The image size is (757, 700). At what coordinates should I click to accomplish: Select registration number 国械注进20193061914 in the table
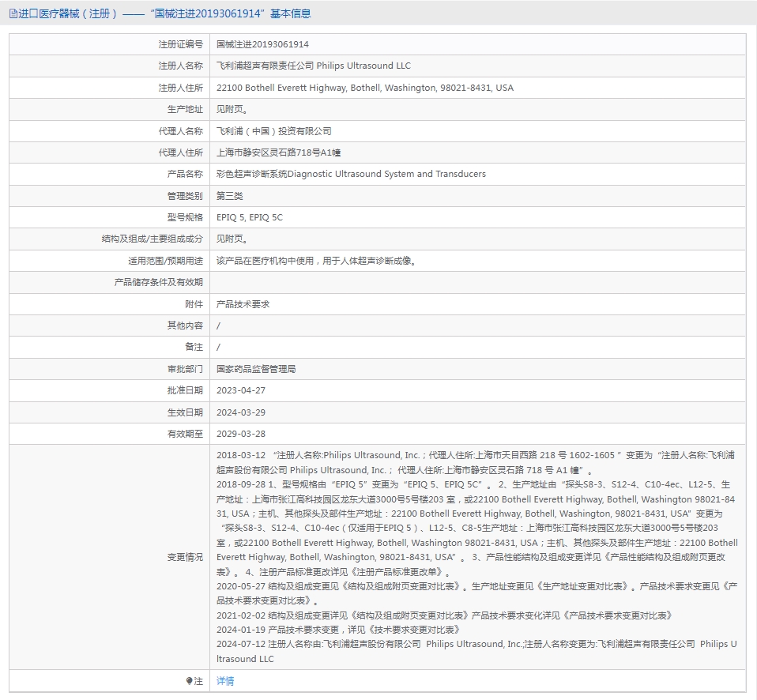tap(262, 44)
